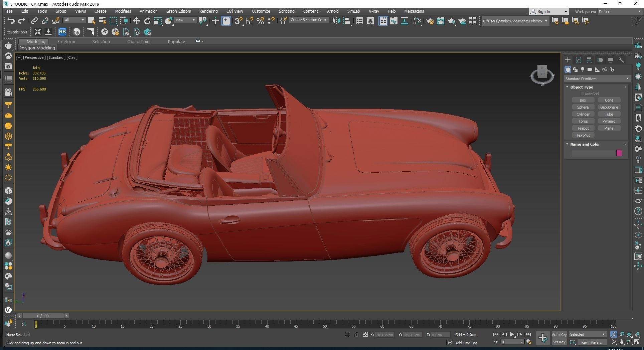Click the viewport Clay shading label
Screen dimensions: 644x350
[x=72, y=57]
